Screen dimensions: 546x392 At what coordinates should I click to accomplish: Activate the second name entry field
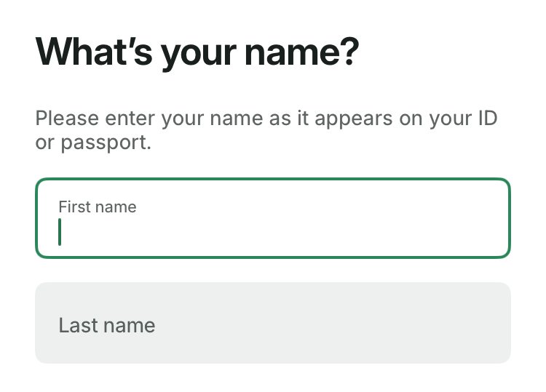coord(272,323)
